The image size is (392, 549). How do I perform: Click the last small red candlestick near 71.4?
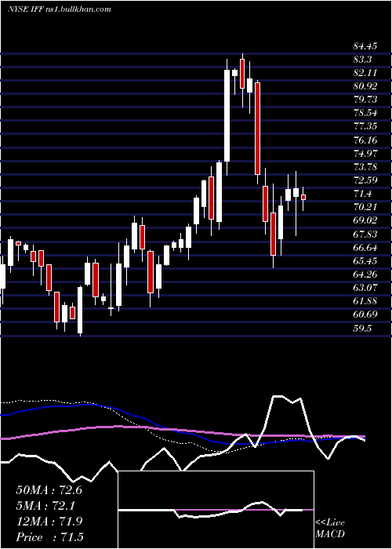303,198
